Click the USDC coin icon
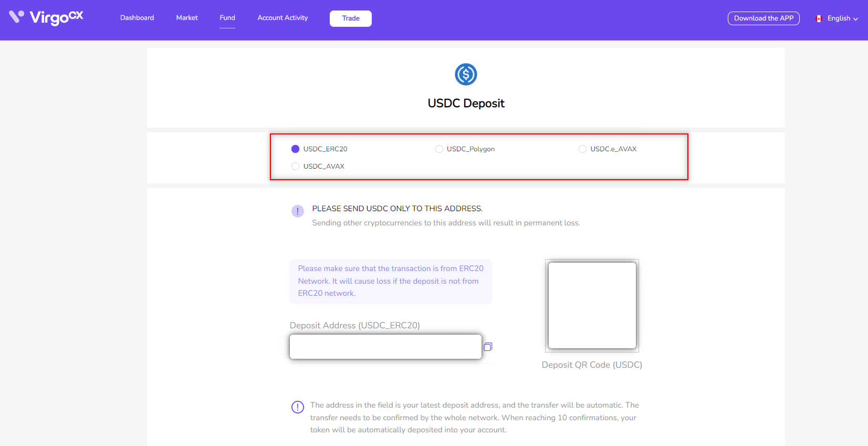 coord(466,74)
